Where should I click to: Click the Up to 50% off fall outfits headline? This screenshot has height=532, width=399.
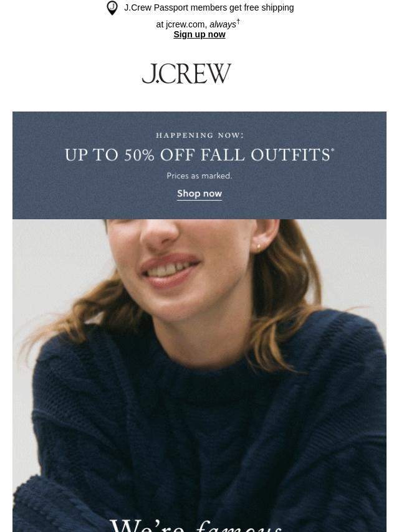(199, 154)
